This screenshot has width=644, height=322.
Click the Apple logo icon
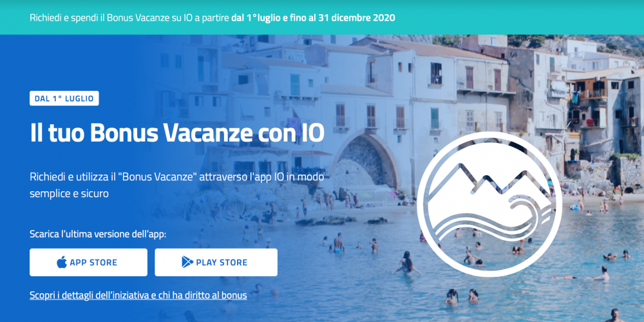pos(62,262)
